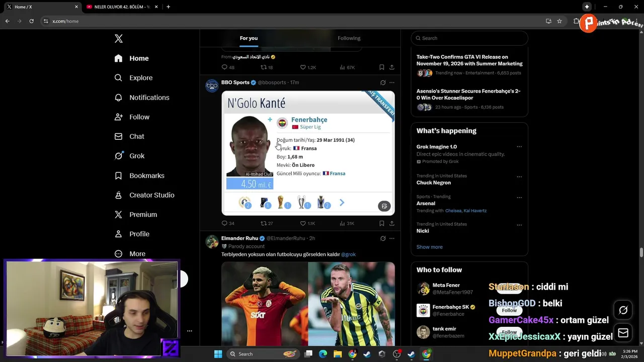This screenshot has height=362, width=644.
Task: Open more options on the BBO Sports post
Action: coord(392,82)
